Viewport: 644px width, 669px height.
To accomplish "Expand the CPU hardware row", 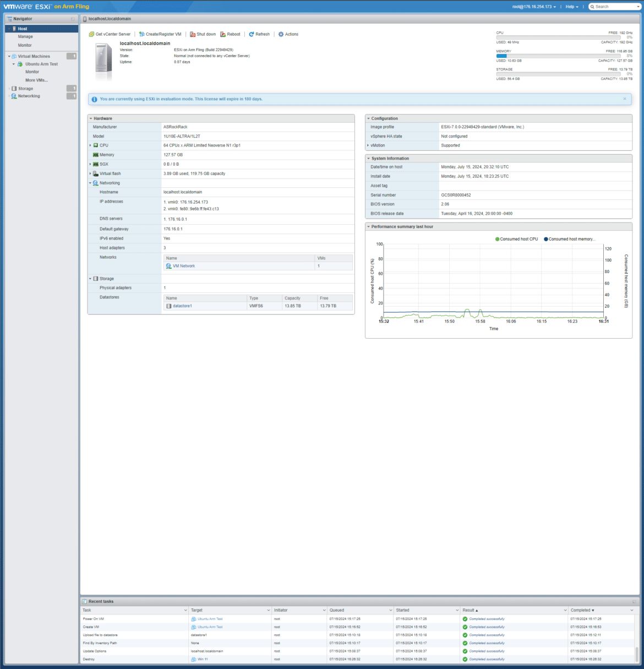I will [90, 145].
